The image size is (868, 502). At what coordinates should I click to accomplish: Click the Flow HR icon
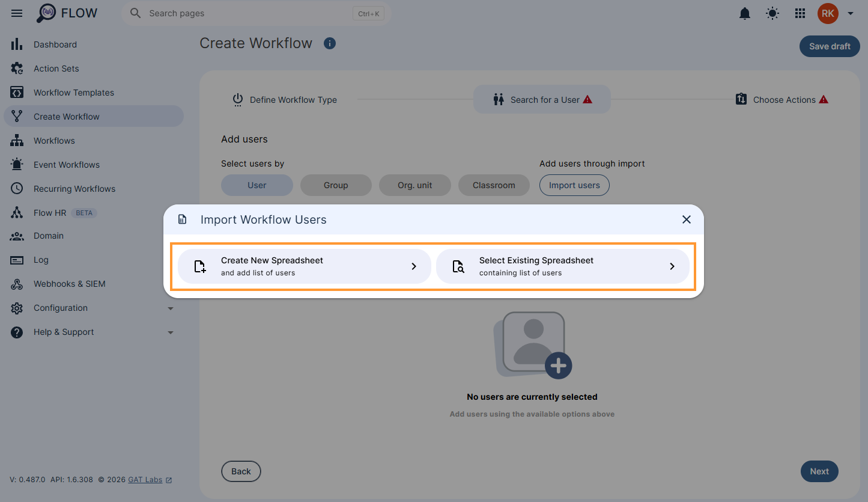pos(17,213)
